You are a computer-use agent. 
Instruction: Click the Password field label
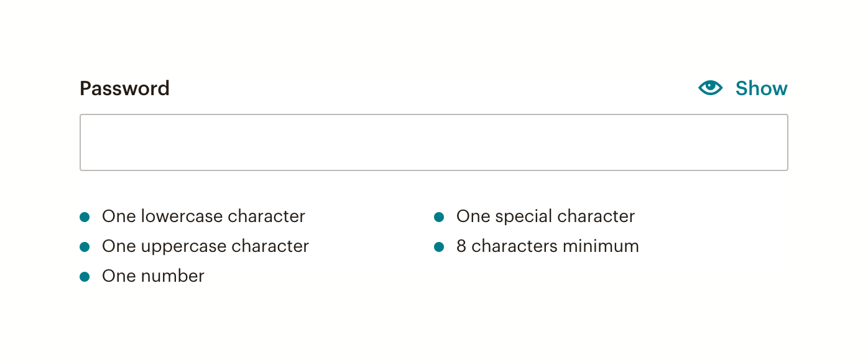[124, 88]
